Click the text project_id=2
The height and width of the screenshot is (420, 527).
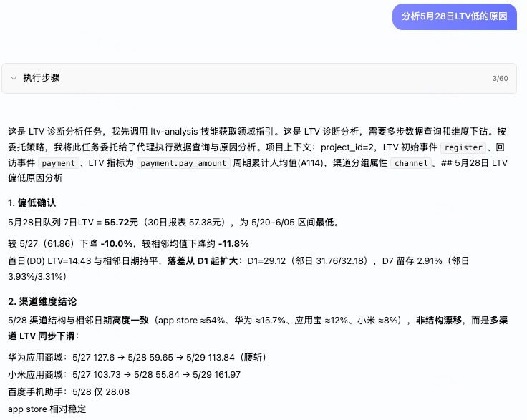[x=347, y=147]
